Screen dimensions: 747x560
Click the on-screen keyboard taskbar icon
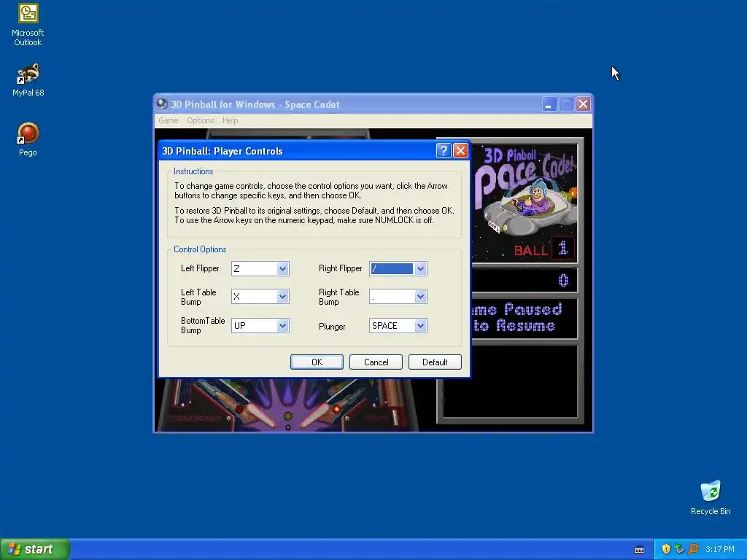coord(639,550)
